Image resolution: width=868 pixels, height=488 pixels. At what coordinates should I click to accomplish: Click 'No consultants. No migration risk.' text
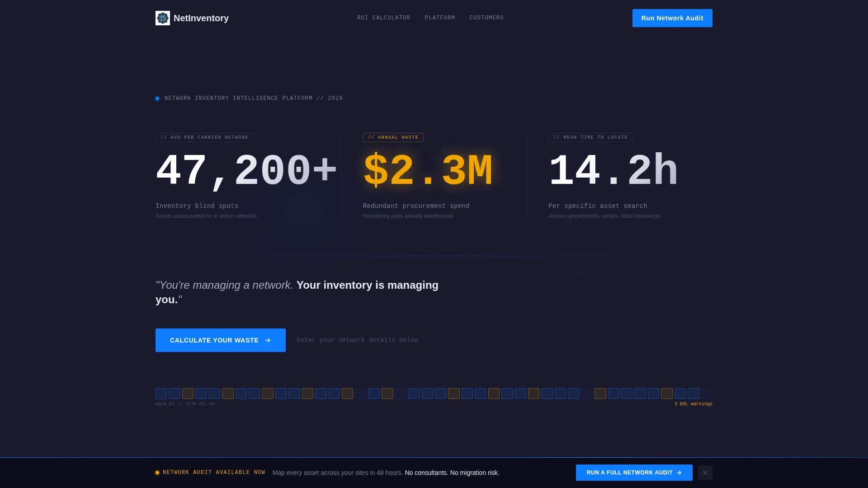[x=452, y=473]
